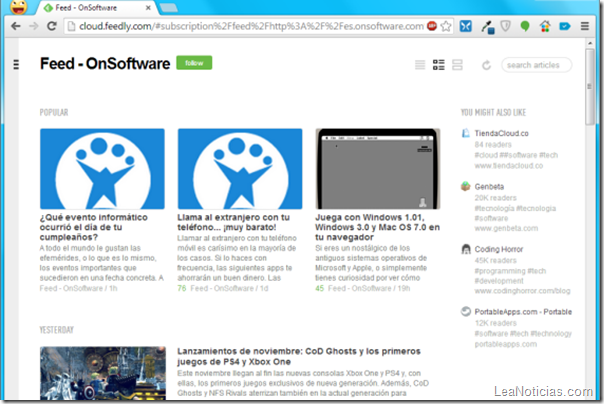This screenshot has height=404, width=604.
Task: Click the '45K readers' text
Action: (495, 260)
